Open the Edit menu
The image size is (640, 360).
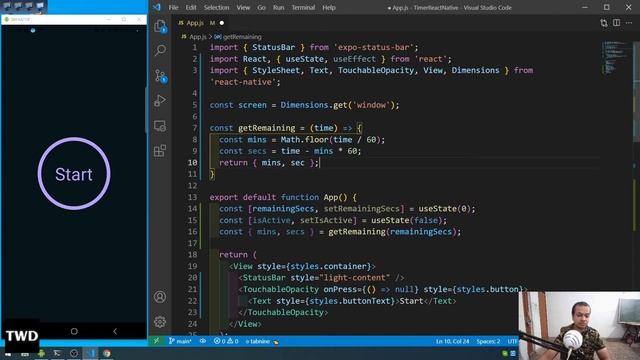[x=191, y=7]
